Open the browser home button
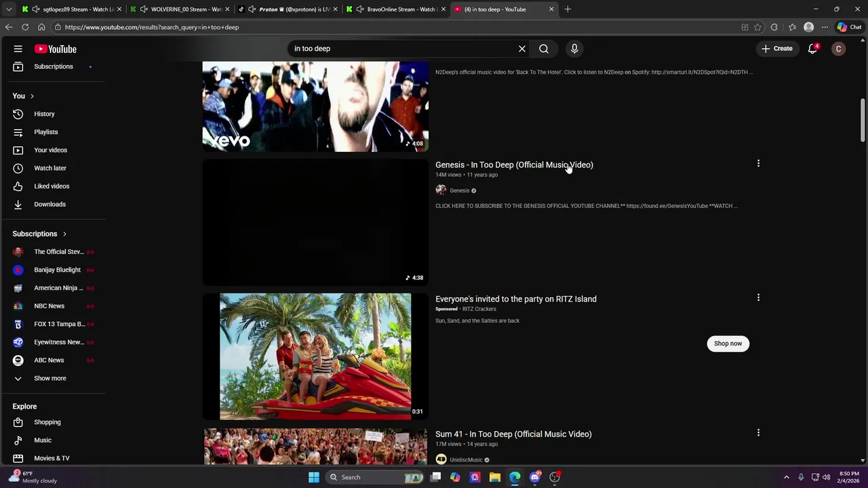 point(41,27)
